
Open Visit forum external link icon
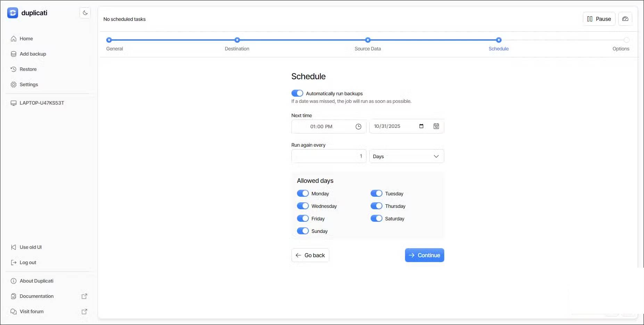84,311
